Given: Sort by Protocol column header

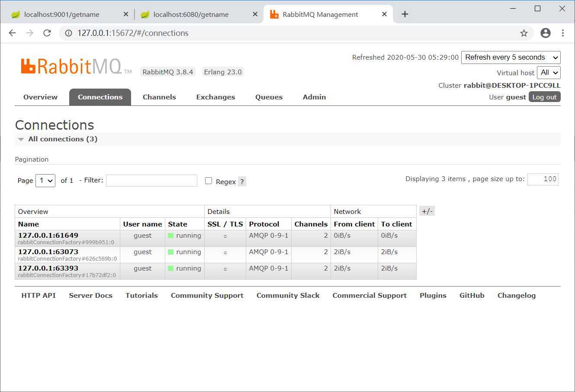Looking at the screenshot, I should point(264,224).
